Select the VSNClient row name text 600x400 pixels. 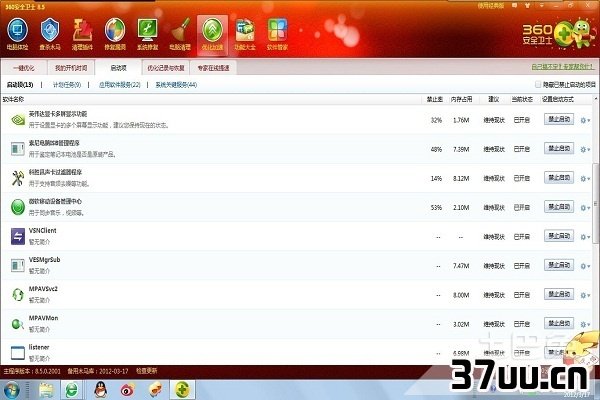pos(42,230)
